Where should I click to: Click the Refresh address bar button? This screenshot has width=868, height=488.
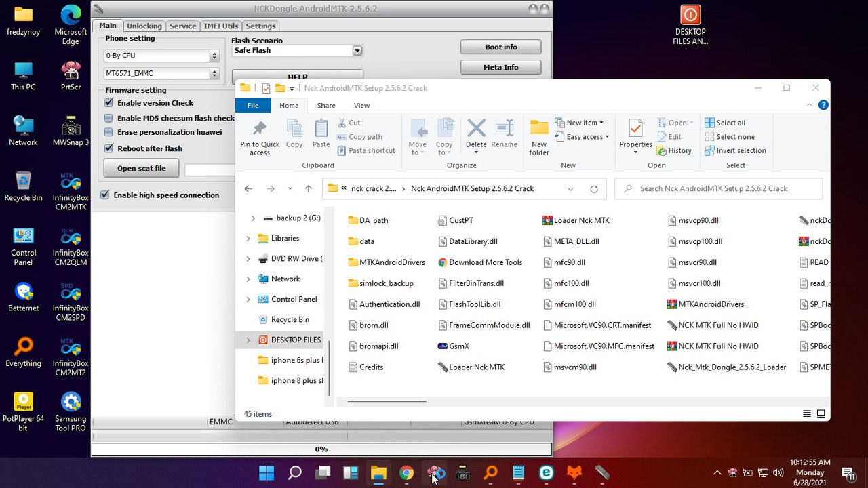coord(594,189)
